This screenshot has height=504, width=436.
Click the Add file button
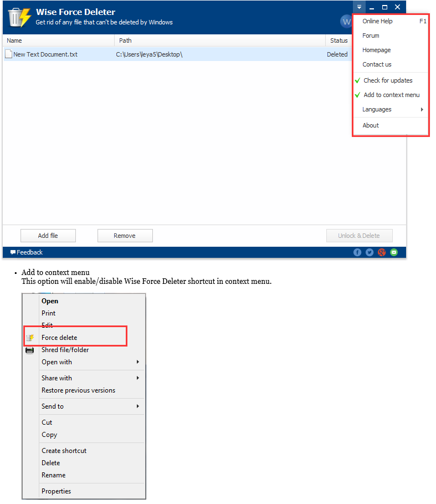(x=48, y=236)
